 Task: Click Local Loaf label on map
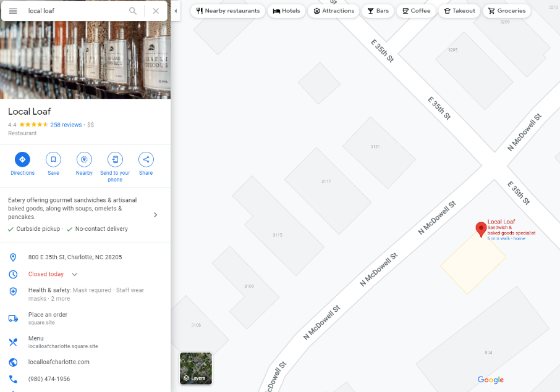pyautogui.click(x=501, y=222)
